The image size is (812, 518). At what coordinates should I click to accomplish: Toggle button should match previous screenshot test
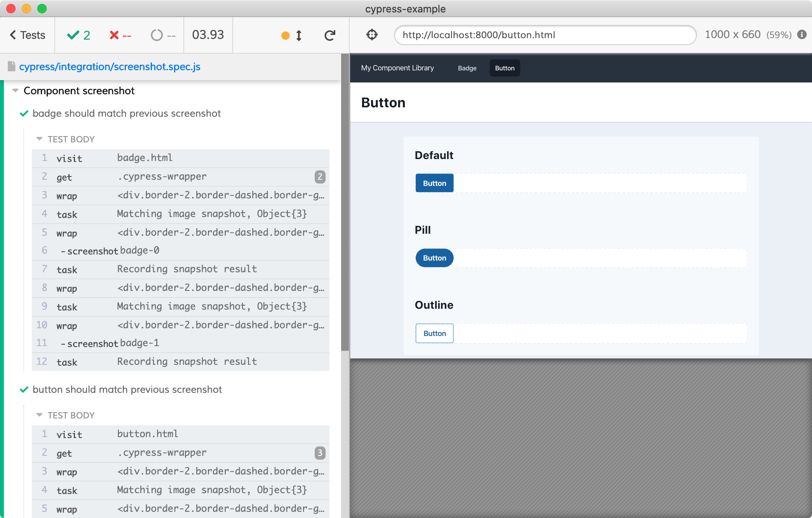coord(127,389)
